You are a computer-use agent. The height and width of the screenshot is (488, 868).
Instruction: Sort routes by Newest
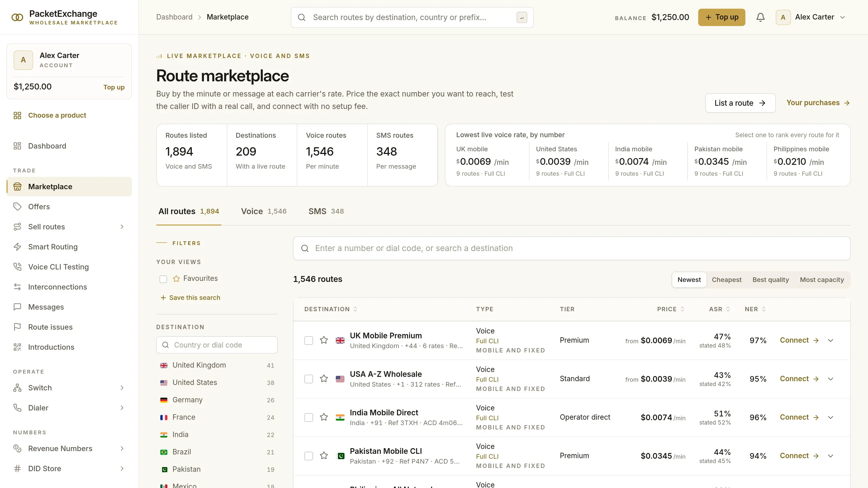pos(689,280)
